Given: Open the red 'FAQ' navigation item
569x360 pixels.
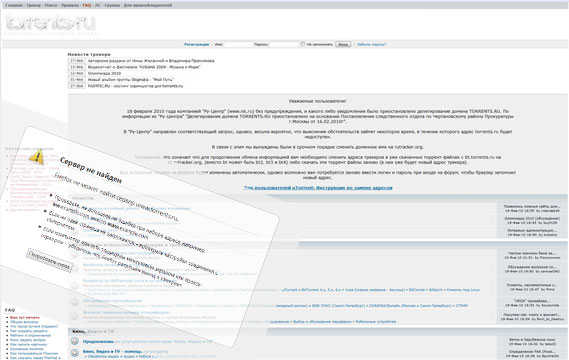Looking at the screenshot, I should click(87, 5).
